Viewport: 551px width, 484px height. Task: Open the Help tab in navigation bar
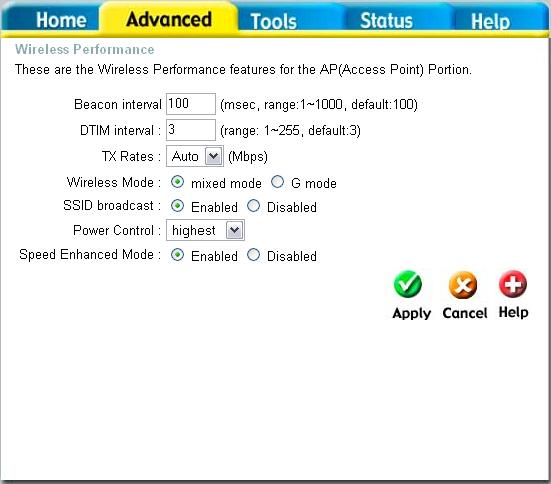click(x=491, y=21)
